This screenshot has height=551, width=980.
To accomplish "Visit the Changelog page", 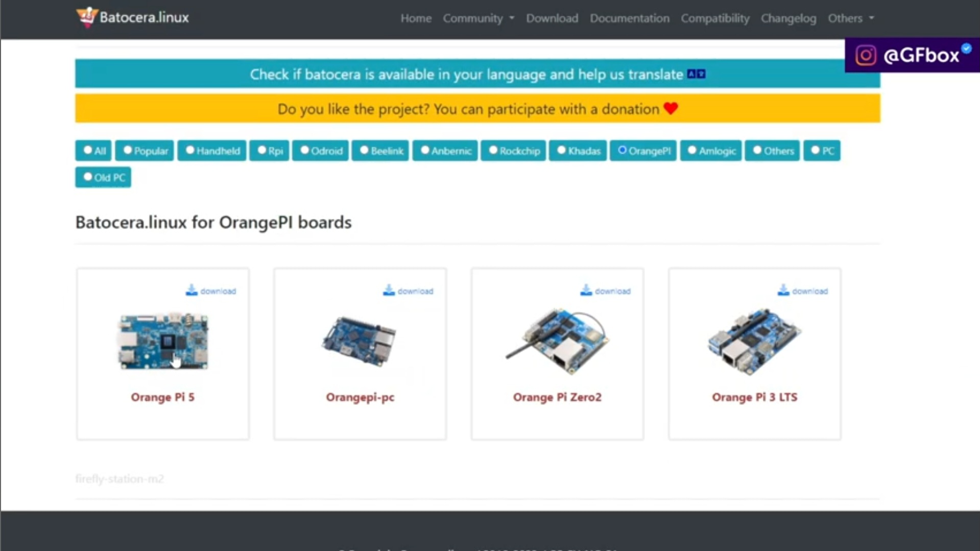I will pyautogui.click(x=788, y=18).
